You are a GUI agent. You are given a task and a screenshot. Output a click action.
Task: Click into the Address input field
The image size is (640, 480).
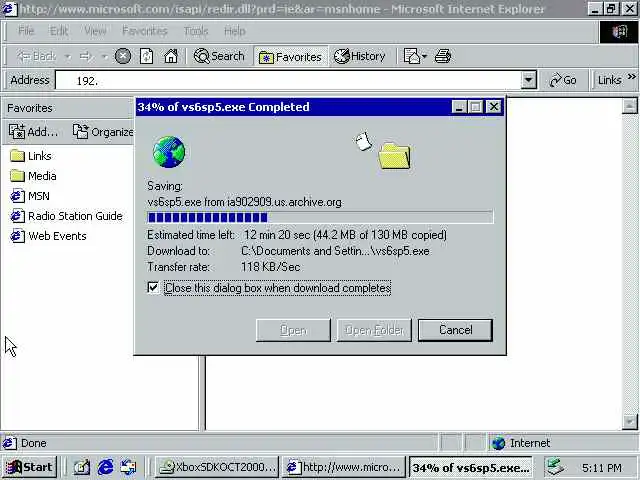point(288,80)
